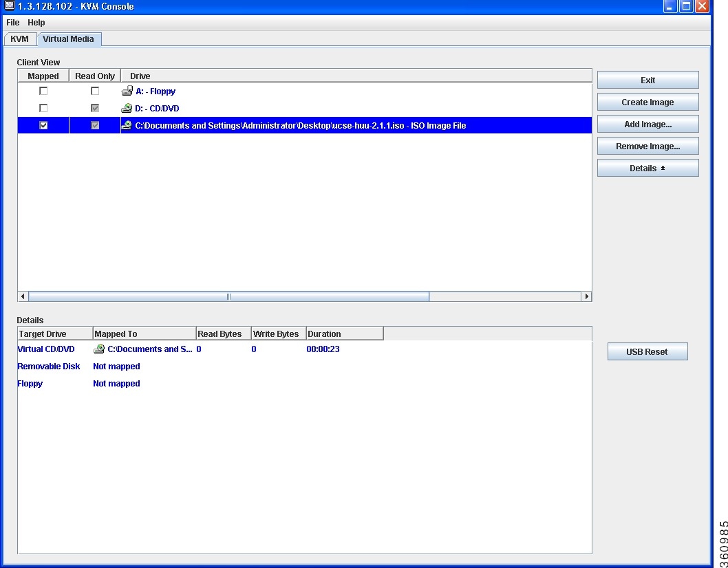
Task: Click the A: Floppy drive icon
Action: (127, 91)
